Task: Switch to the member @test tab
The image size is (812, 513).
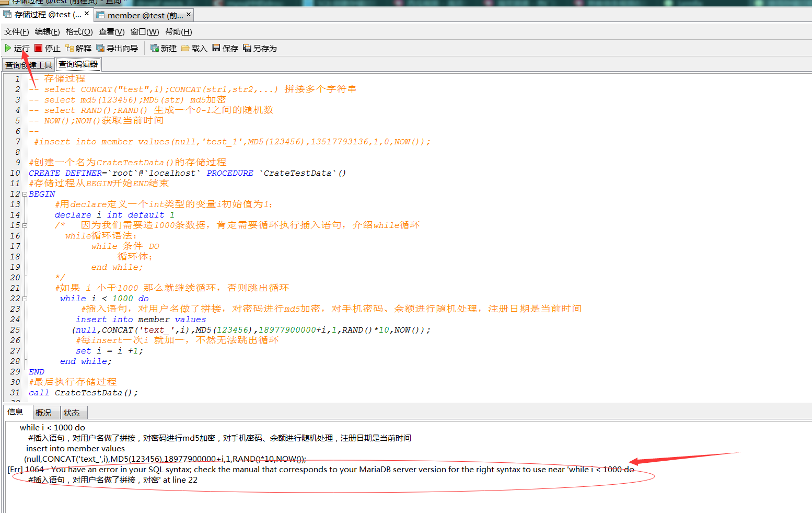Action: [x=140, y=15]
